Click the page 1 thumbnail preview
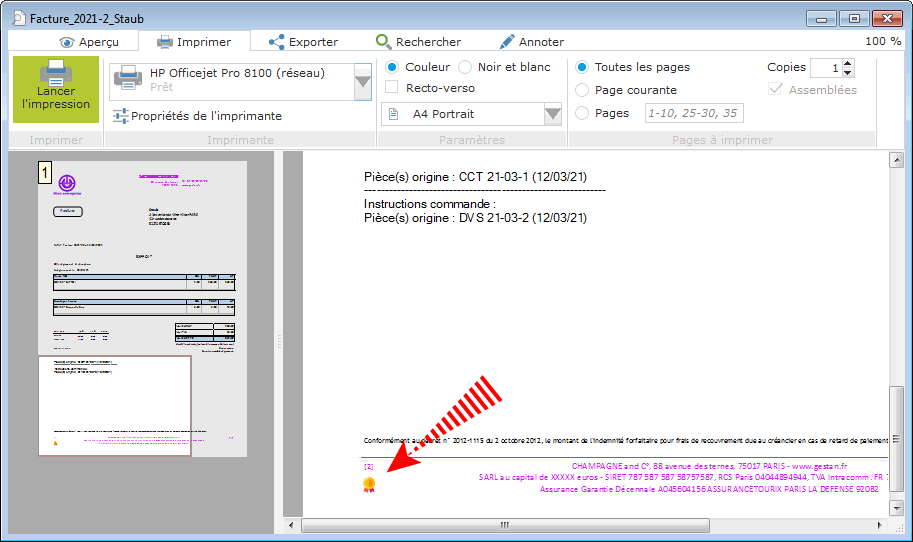This screenshot has width=913, height=542. [142, 258]
